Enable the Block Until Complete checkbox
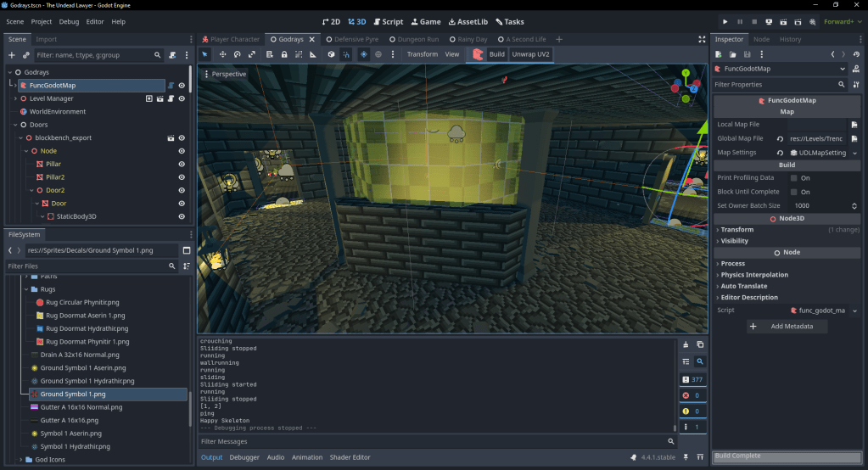 click(x=794, y=192)
